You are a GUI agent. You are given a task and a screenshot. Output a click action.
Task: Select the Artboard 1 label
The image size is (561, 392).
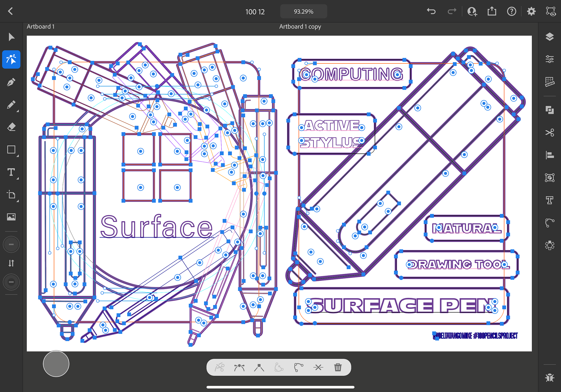tap(41, 27)
